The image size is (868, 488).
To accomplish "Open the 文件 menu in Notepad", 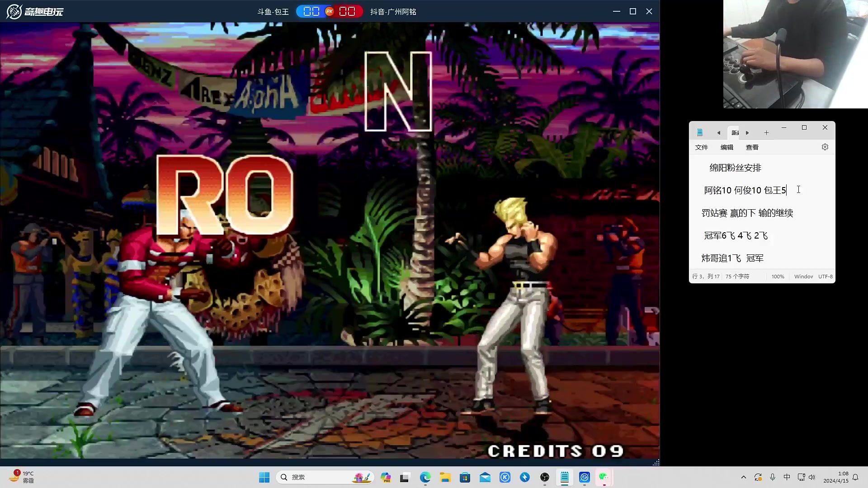I will pyautogui.click(x=702, y=147).
